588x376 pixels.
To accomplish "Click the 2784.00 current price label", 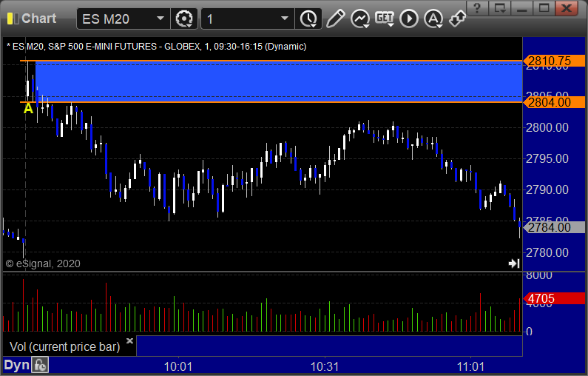I will (554, 227).
